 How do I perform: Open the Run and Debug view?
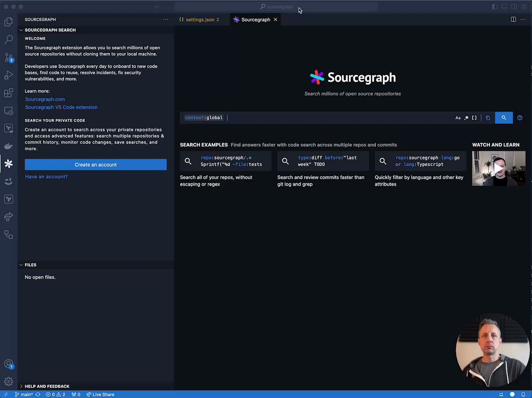(8, 75)
